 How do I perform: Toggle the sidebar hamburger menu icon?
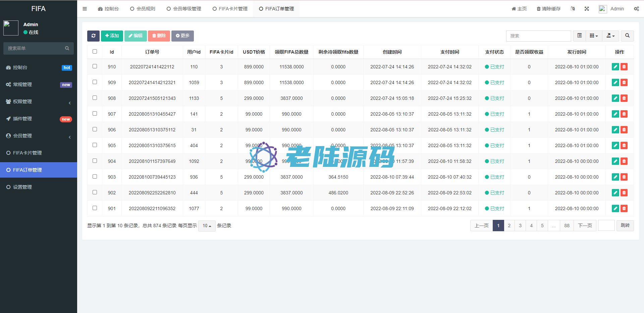(85, 9)
